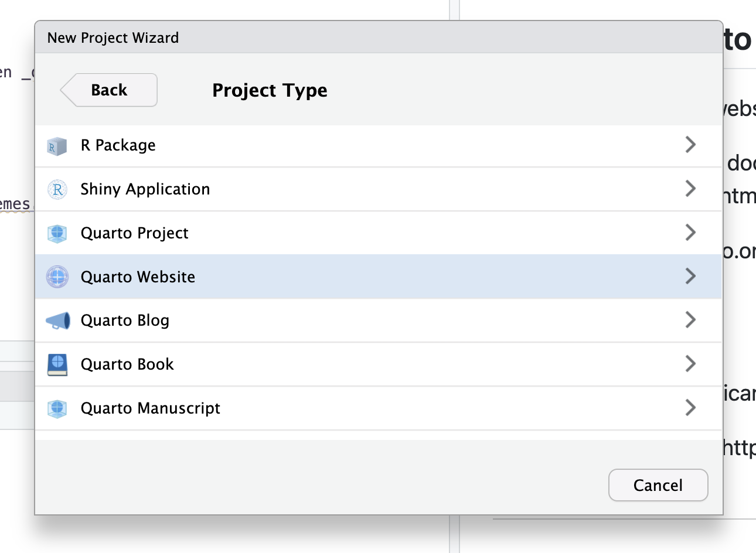Select the R Package label
Viewport: 756px width, 553px height.
(x=118, y=145)
